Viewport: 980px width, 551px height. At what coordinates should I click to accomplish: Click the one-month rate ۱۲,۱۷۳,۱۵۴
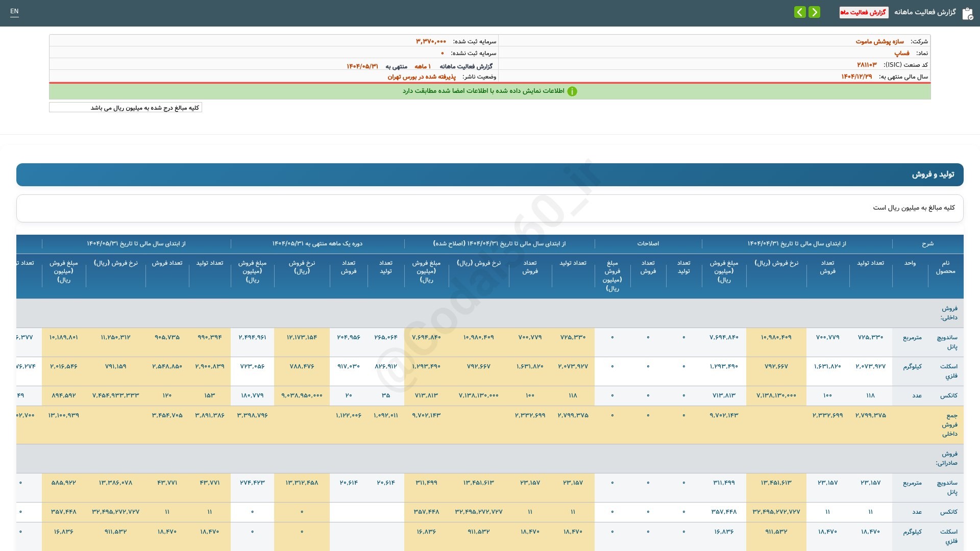tap(302, 337)
